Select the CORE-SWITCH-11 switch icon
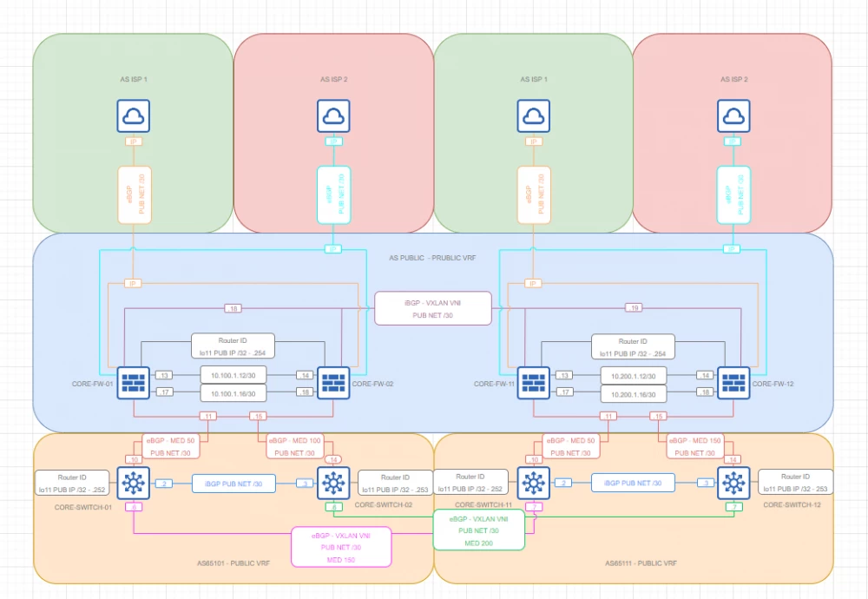868x599 pixels. tap(534, 484)
